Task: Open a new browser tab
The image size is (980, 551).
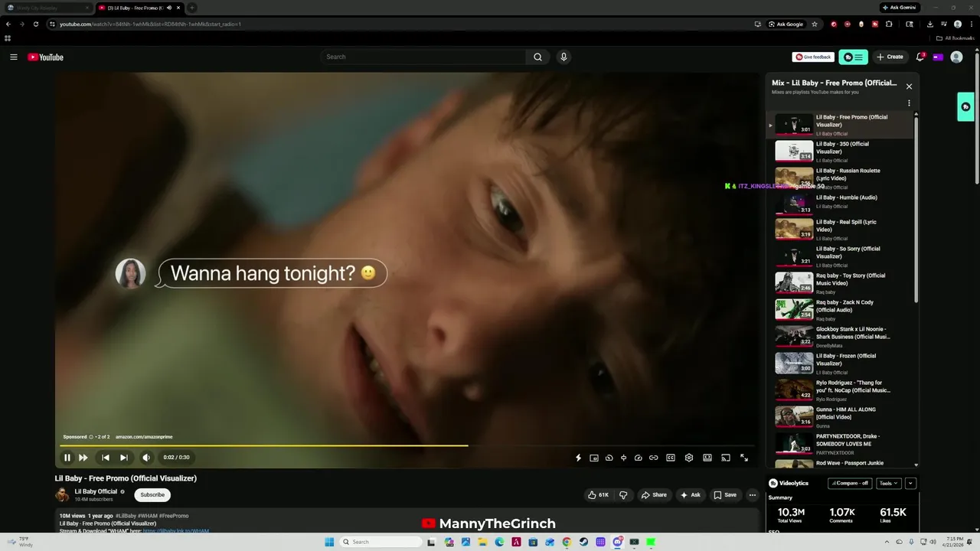Action: click(x=192, y=8)
